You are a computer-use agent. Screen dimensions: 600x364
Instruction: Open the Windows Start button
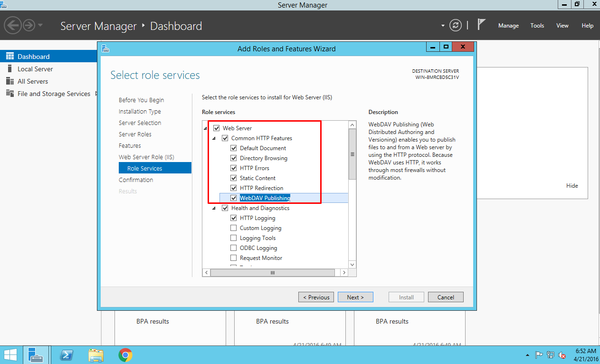point(10,354)
